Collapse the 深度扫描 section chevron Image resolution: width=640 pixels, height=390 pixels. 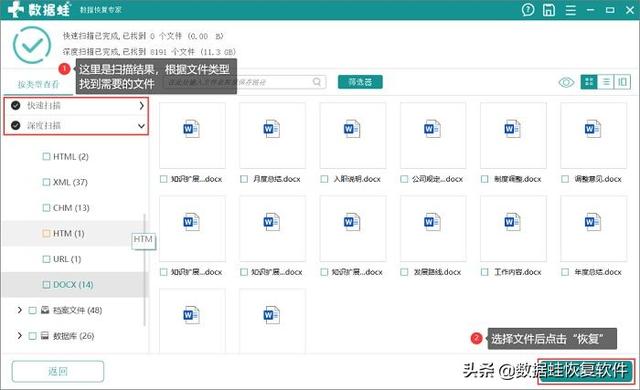click(x=141, y=126)
